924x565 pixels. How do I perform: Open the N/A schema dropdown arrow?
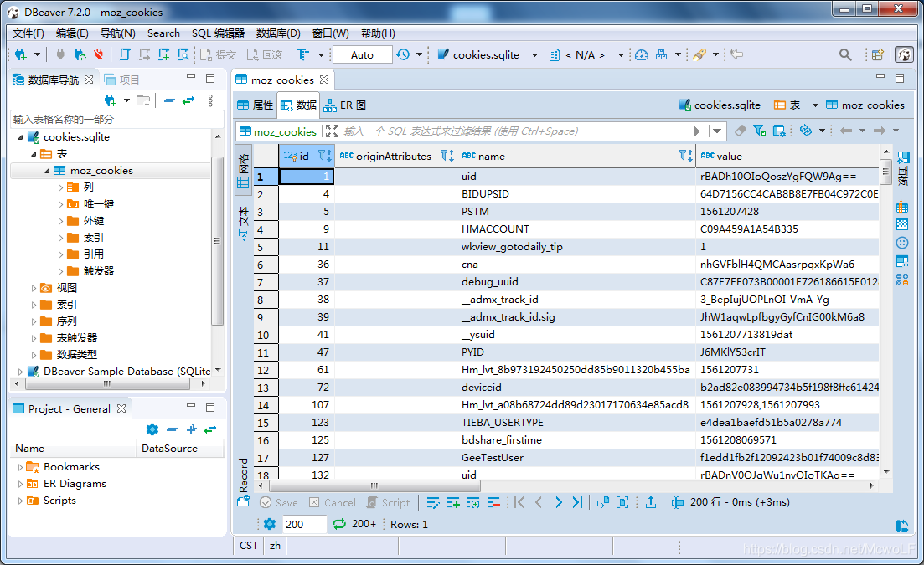point(621,55)
